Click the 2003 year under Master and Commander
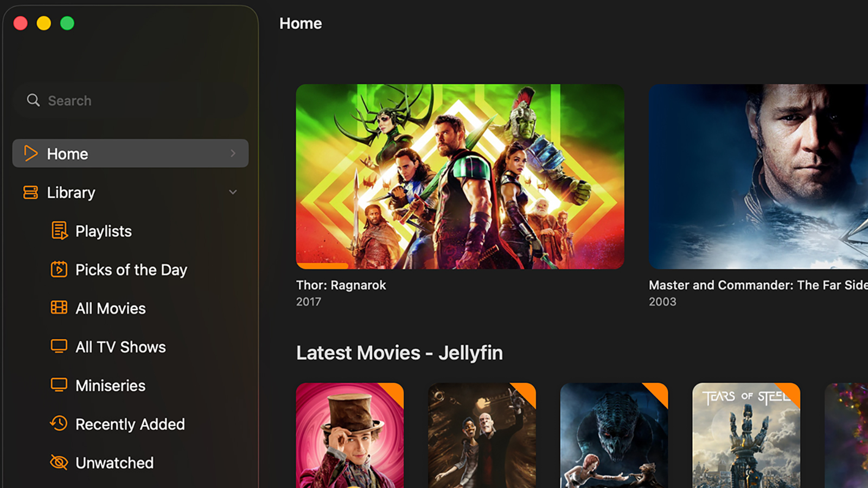The width and height of the screenshot is (868, 488). tap(662, 301)
